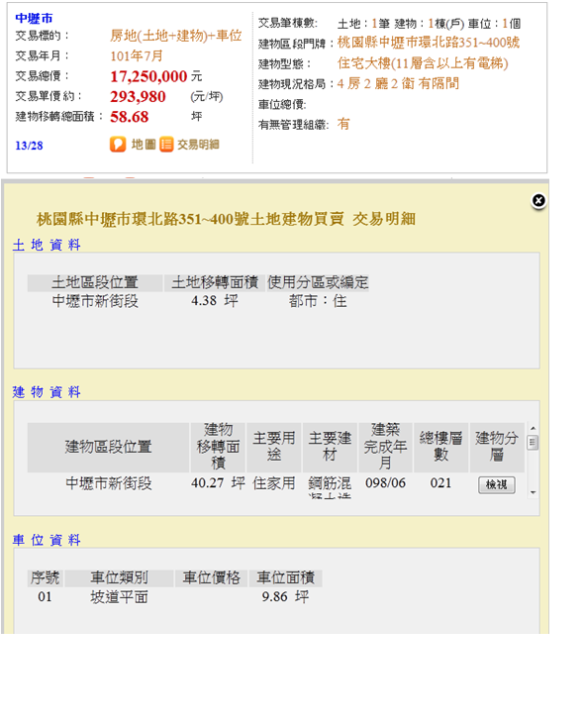Click scroll-down arrow in 建物資料 table

pos(533,492)
